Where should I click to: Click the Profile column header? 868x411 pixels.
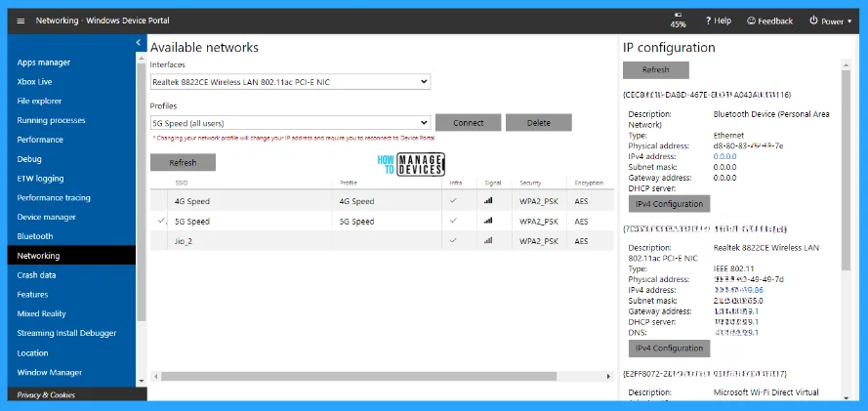point(349,184)
